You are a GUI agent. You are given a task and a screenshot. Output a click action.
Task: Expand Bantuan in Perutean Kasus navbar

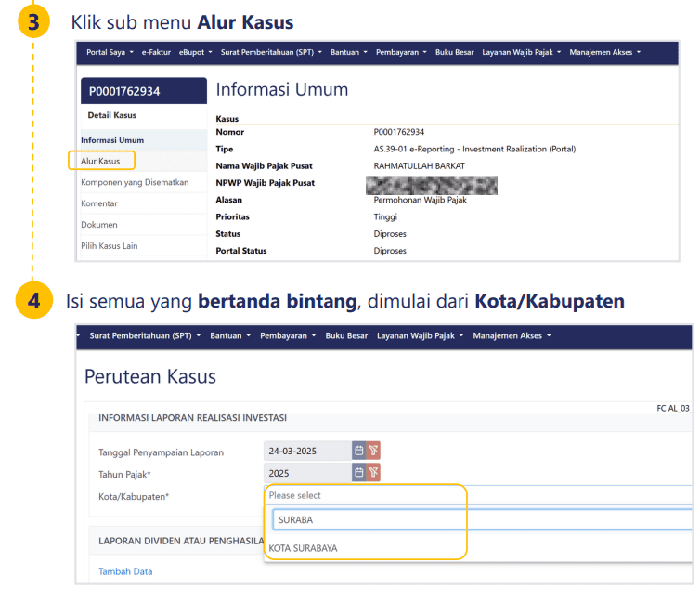[230, 335]
